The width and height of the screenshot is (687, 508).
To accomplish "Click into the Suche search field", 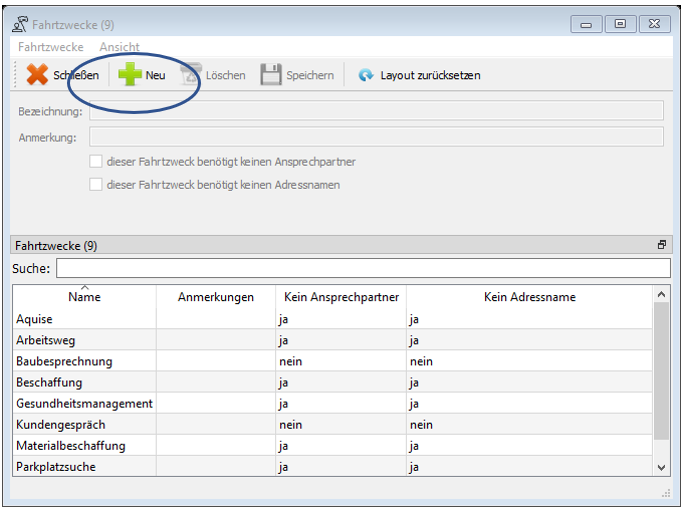I will click(x=362, y=268).
